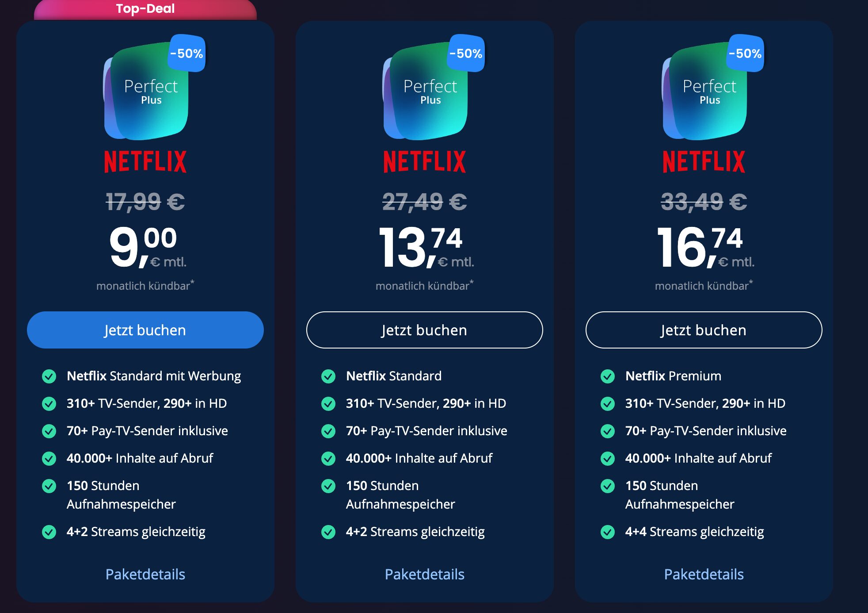Open Paketdetails for the 16,74 € package
Image resolution: width=868 pixels, height=613 pixels.
click(x=704, y=574)
